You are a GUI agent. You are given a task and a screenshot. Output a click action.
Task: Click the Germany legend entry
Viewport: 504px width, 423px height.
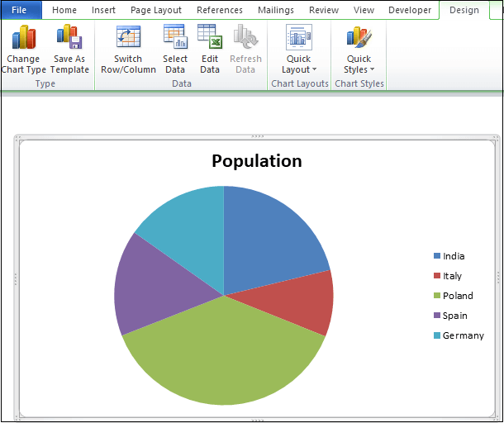coord(463,335)
